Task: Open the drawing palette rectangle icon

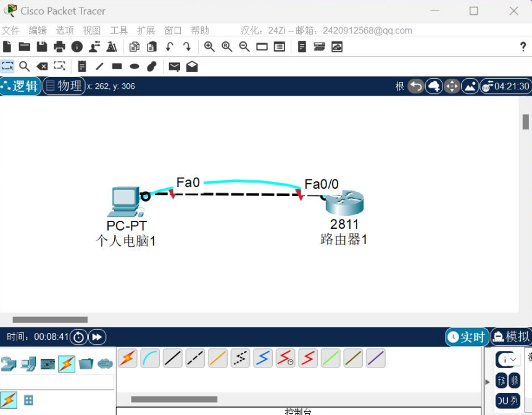Action: coord(262,47)
